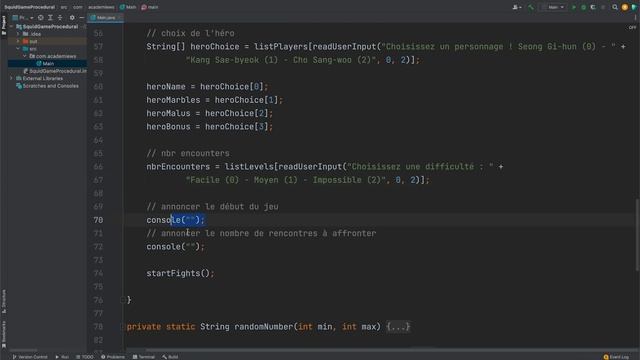Click line number 70 in the gutter
This screenshot has height=360, width=640.
click(x=98, y=220)
